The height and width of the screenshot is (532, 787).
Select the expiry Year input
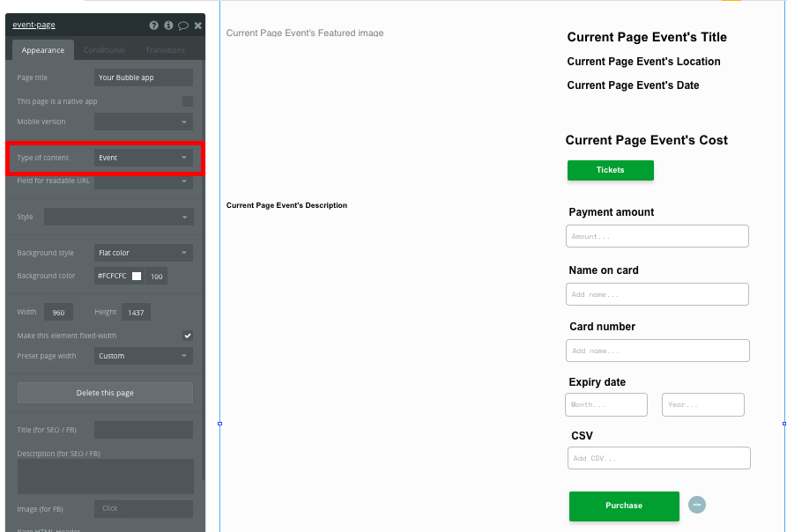click(702, 404)
